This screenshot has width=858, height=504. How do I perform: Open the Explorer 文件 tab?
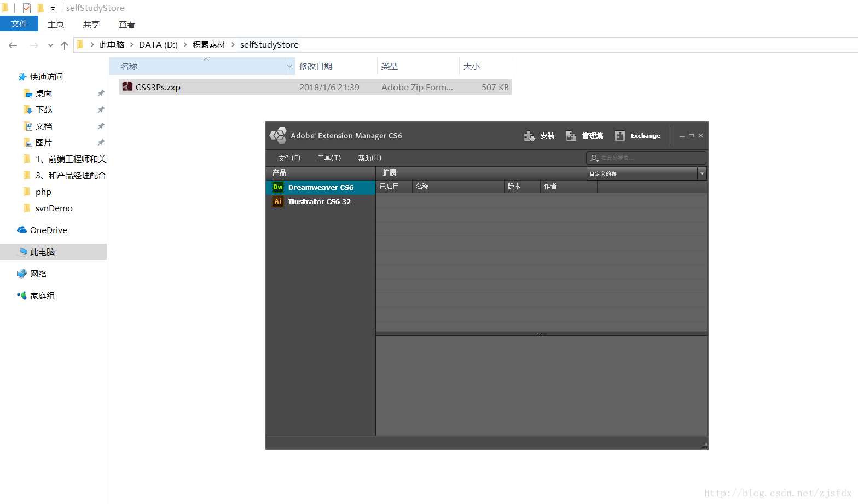click(x=19, y=24)
